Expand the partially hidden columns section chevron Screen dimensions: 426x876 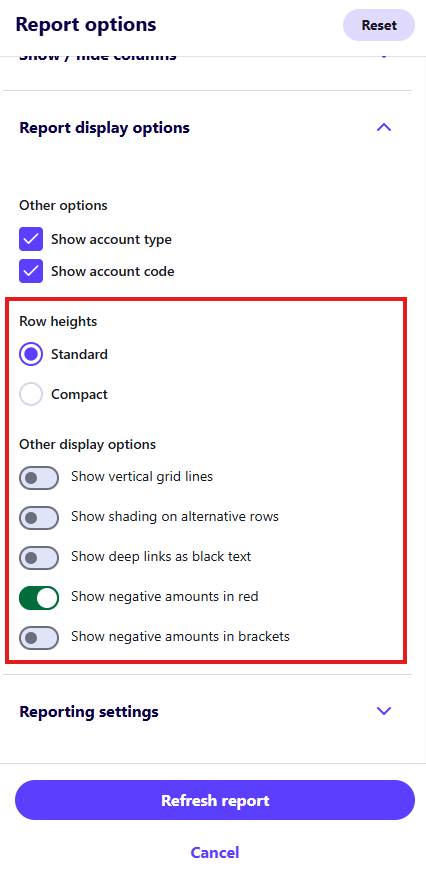(384, 56)
